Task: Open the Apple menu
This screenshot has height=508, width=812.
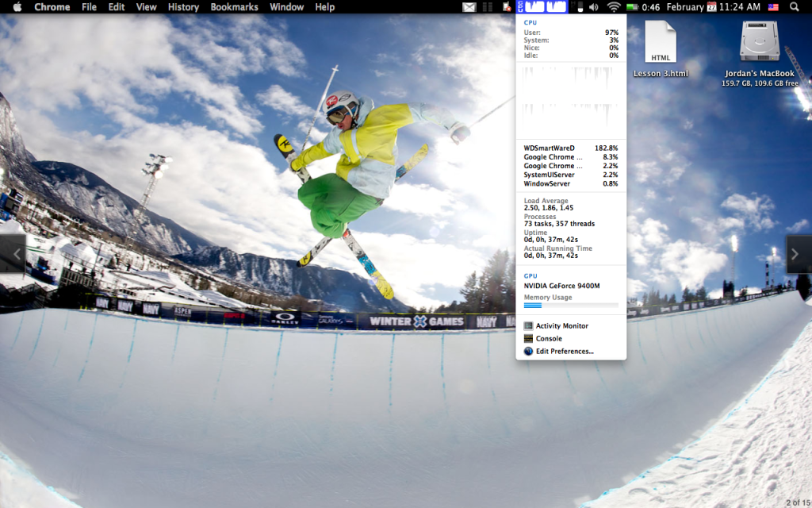Action: 17,6
